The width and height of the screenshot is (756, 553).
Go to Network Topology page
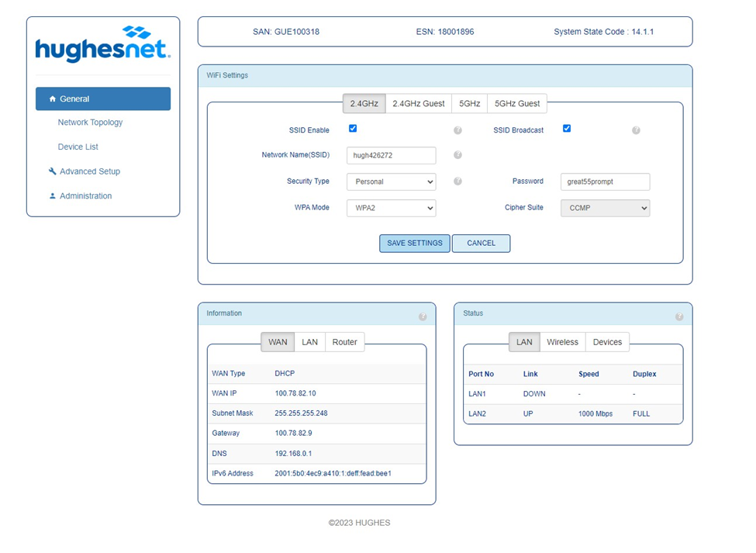(90, 123)
